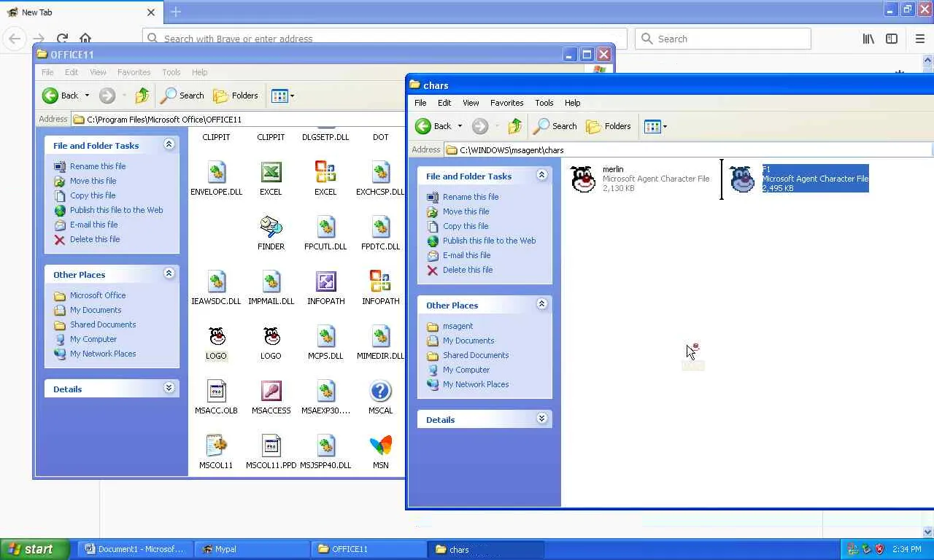Switch to Mypal on the taskbar
Screen dimensions: 934x560
[x=252, y=549]
